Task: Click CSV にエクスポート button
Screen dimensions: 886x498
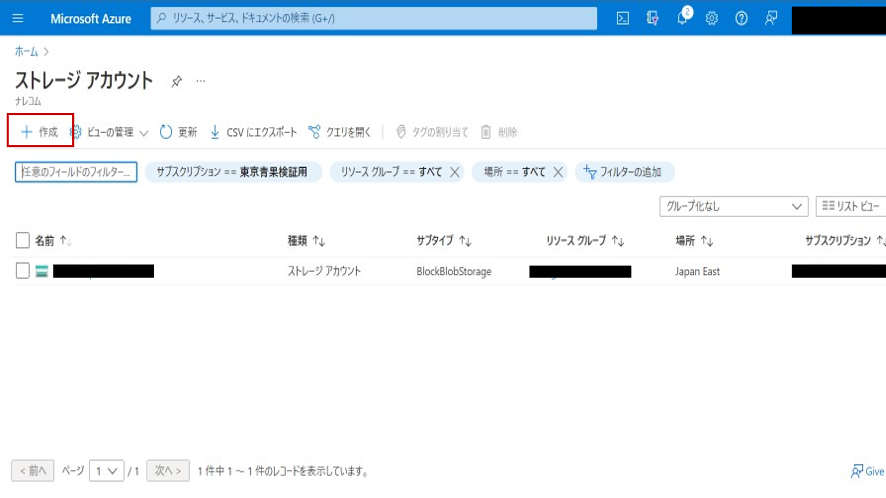Action: coord(253,132)
